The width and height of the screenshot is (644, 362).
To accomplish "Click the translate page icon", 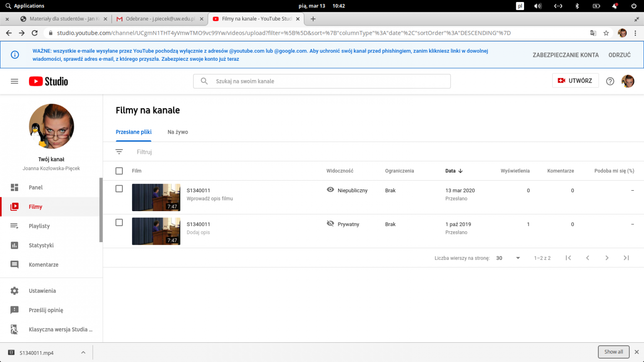I will (x=593, y=33).
